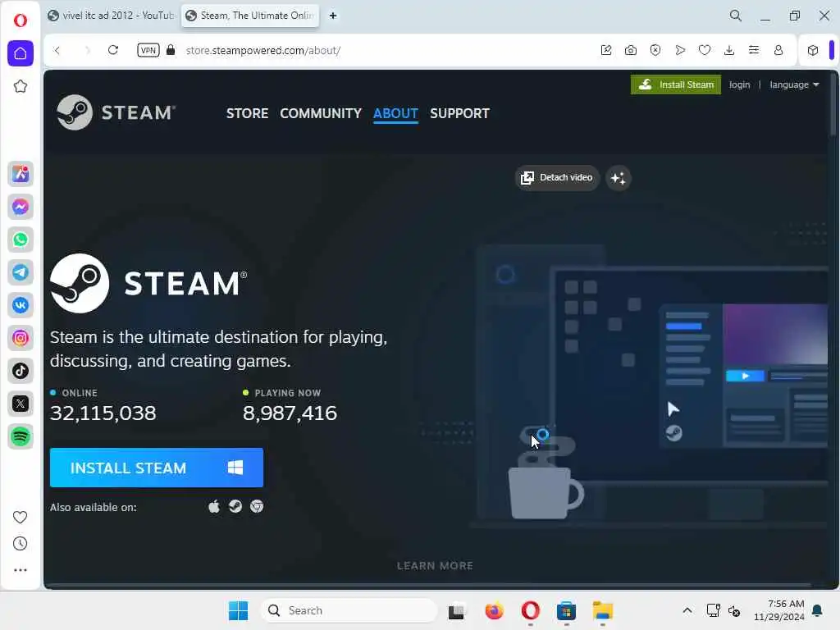The width and height of the screenshot is (840, 630).
Task: Open Instagram in Opera sidebar
Action: tap(21, 338)
